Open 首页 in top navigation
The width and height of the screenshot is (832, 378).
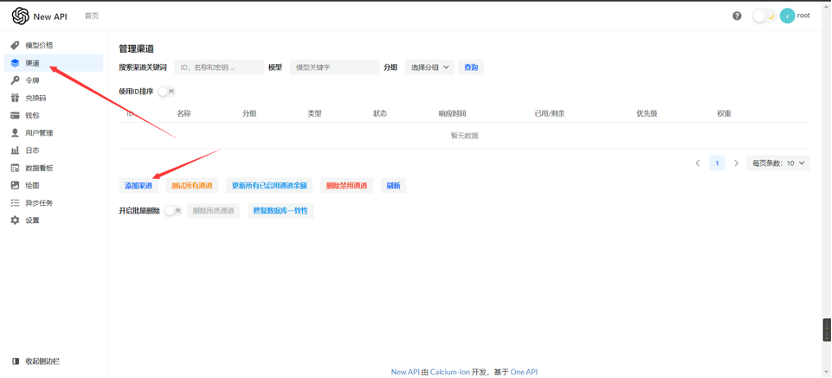point(92,16)
